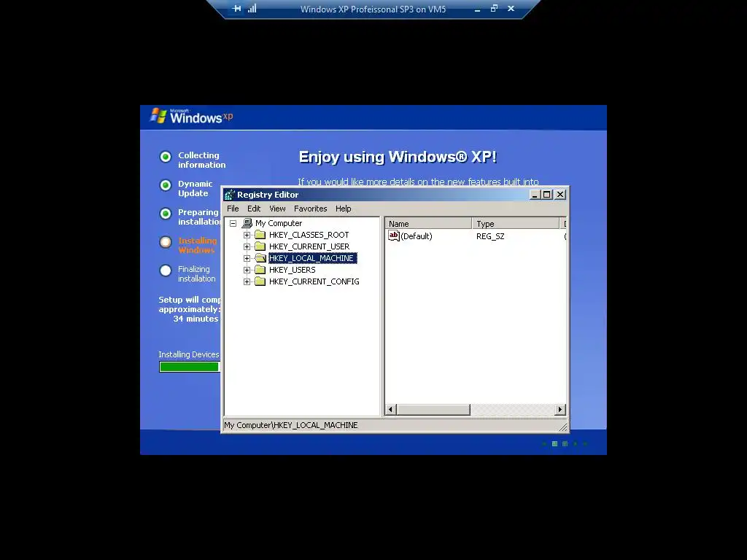Select the HKEY_CURRENT_CONFIG label
Image resolution: width=747 pixels, height=560 pixels.
pos(314,281)
